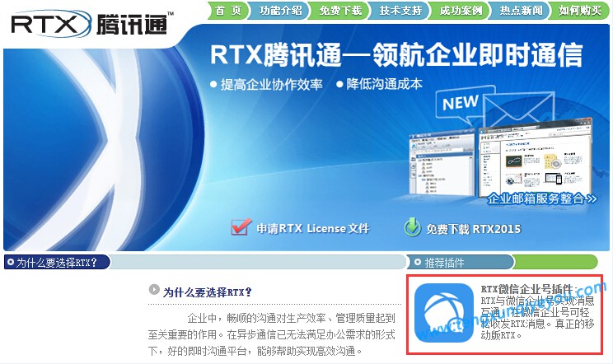View the 热点新闻 tab
Screen dimensions: 613x364
click(521, 11)
